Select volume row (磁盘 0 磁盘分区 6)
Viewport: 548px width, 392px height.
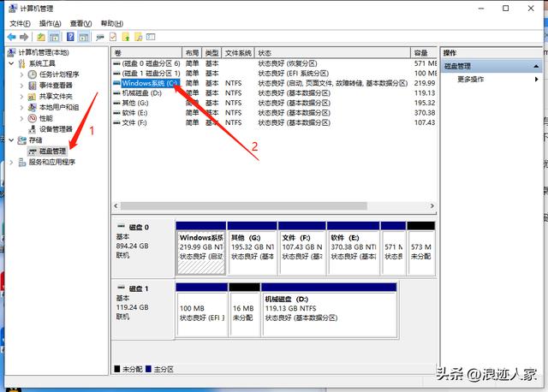pyautogui.click(x=274, y=63)
